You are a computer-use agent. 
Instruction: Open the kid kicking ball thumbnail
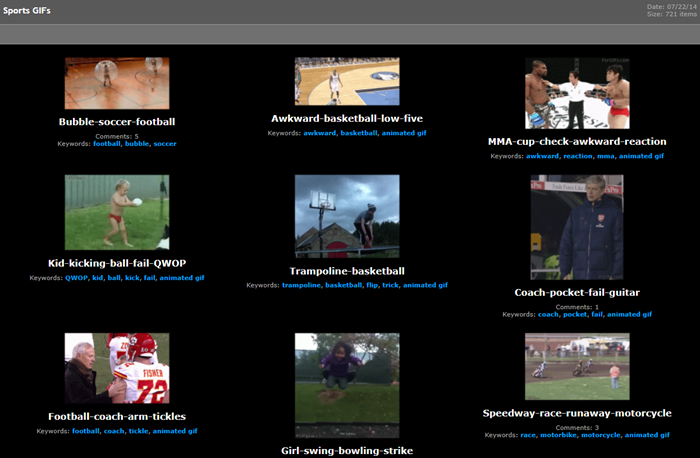coord(117,212)
